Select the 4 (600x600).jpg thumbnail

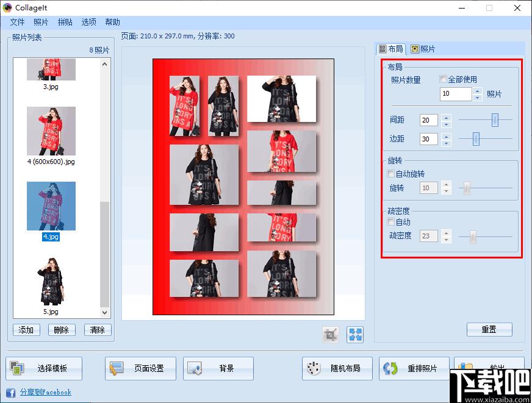click(51, 131)
